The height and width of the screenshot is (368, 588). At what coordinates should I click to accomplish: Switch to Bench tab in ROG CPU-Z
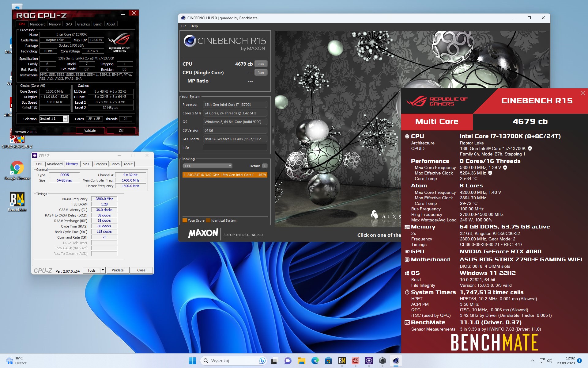(x=98, y=24)
